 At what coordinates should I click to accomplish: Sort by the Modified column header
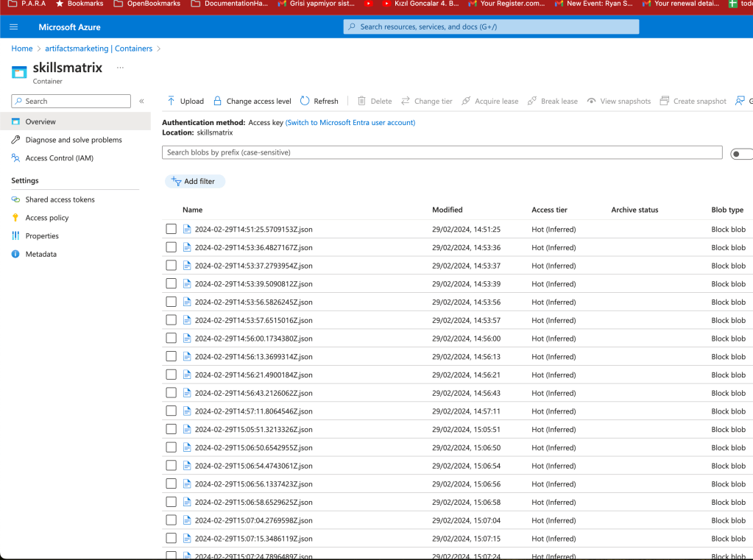tap(447, 210)
